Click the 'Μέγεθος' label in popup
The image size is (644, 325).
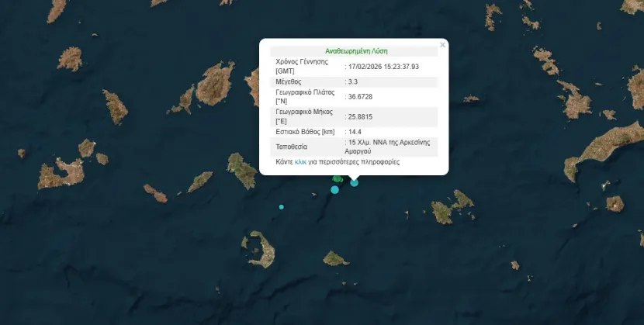click(289, 81)
